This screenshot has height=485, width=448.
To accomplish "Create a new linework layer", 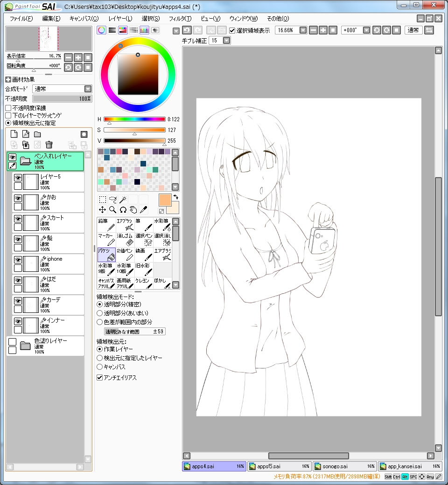I will pyautogui.click(x=26, y=134).
